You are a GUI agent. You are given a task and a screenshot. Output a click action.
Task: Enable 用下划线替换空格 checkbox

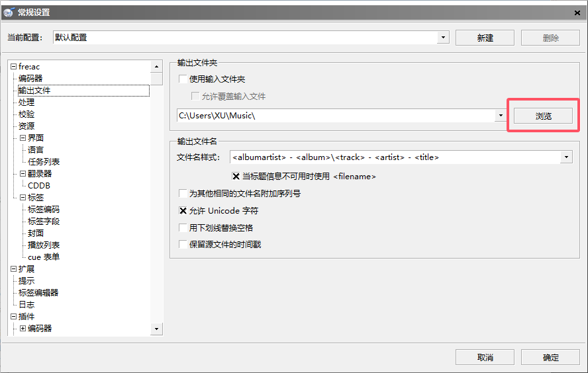(x=183, y=228)
